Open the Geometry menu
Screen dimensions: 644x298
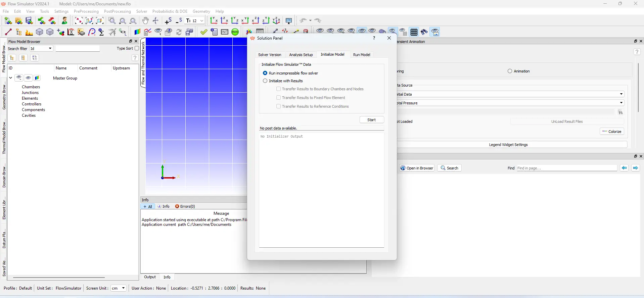(x=201, y=11)
